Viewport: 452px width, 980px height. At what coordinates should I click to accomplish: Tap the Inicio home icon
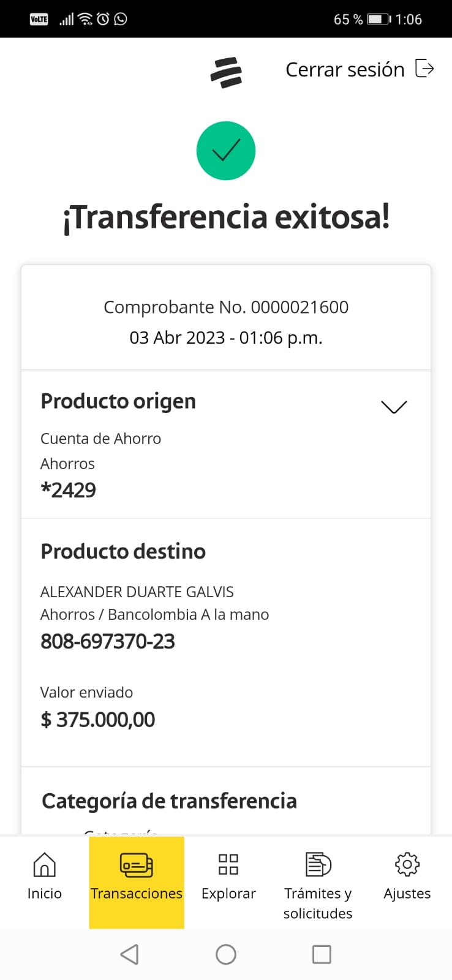tap(44, 864)
